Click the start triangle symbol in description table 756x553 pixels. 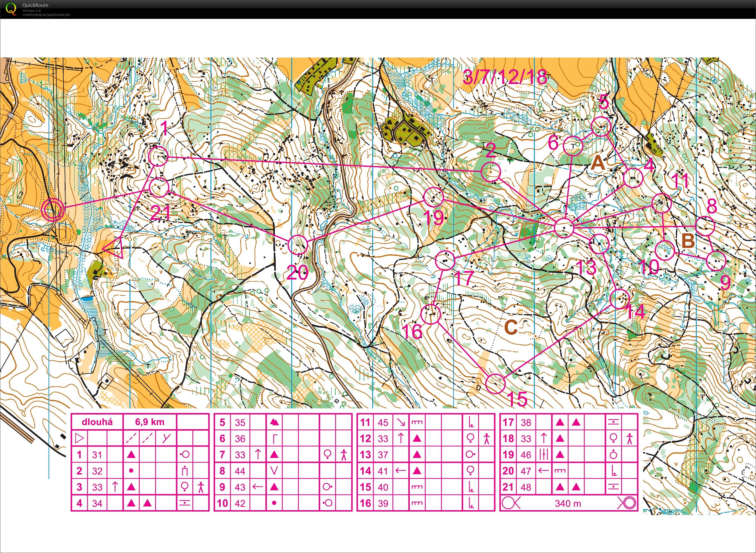tap(80, 438)
